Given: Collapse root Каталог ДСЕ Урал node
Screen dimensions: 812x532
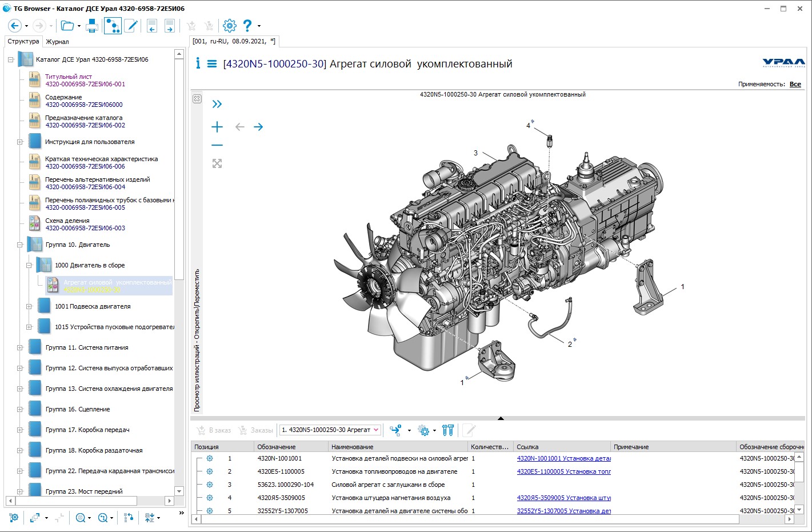Looking at the screenshot, I should point(10,59).
